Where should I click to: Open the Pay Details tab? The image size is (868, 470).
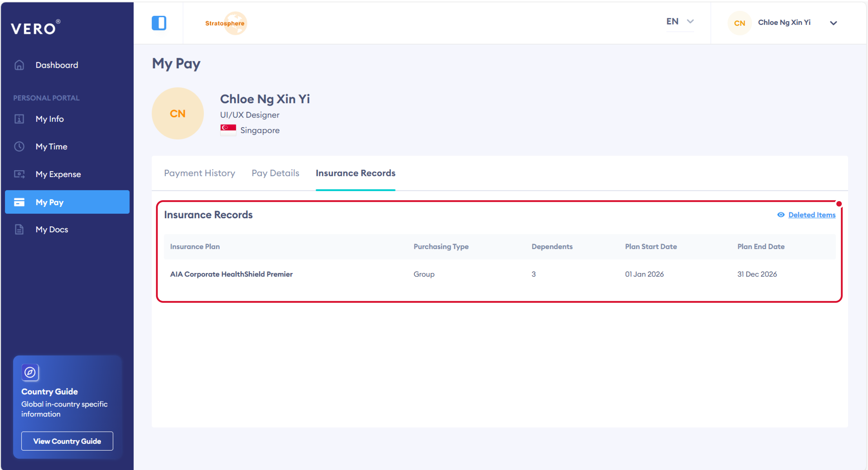pyautogui.click(x=275, y=173)
